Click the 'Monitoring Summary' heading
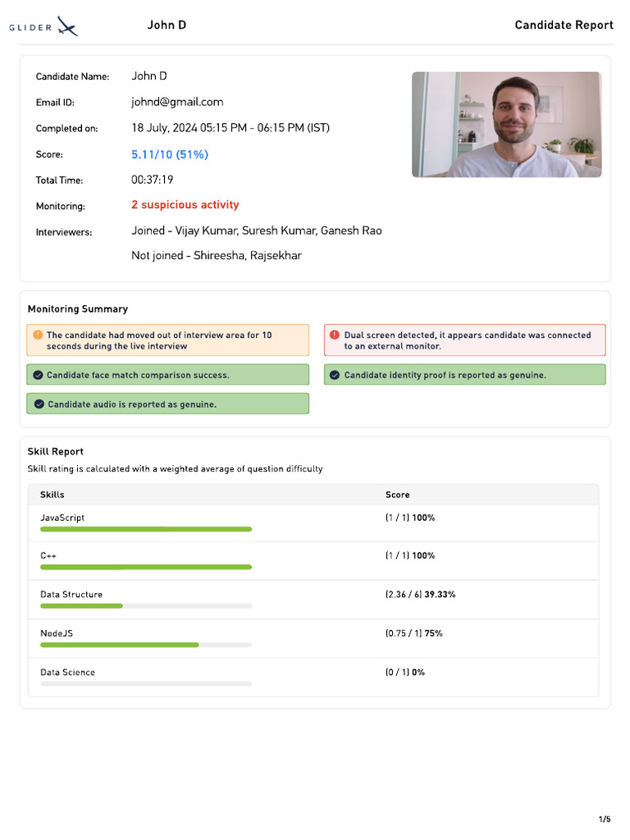 (x=78, y=309)
